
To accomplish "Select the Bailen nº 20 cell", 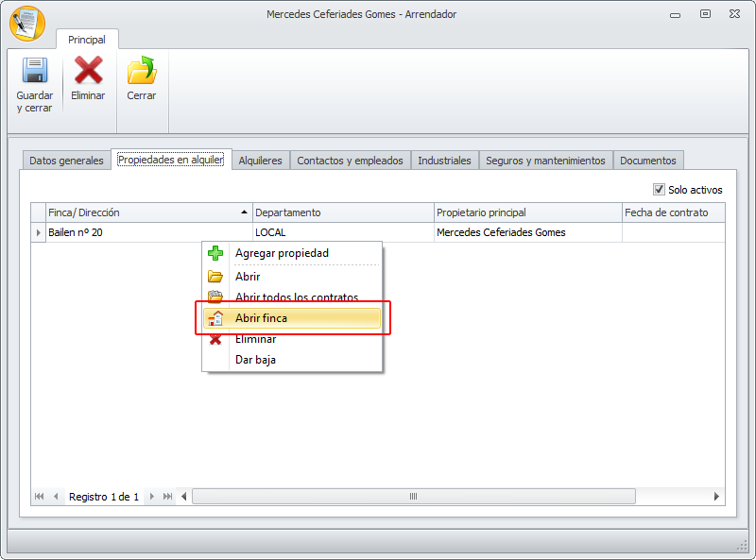I will click(x=149, y=232).
